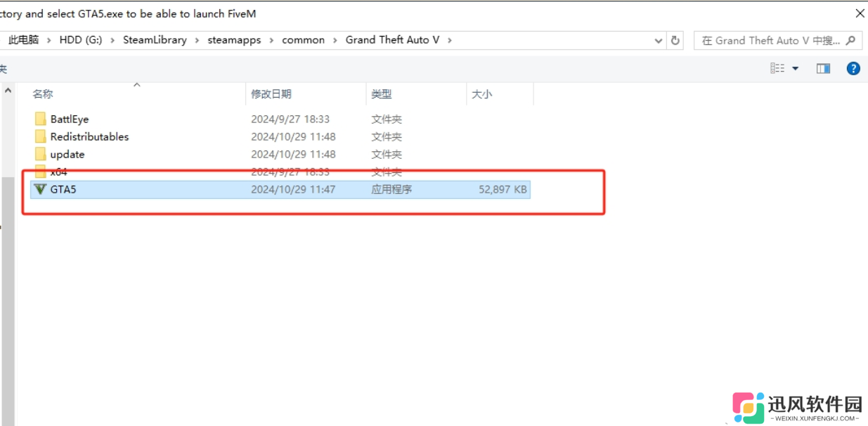Click the search magnifier icon
This screenshot has width=868, height=426.
850,40
